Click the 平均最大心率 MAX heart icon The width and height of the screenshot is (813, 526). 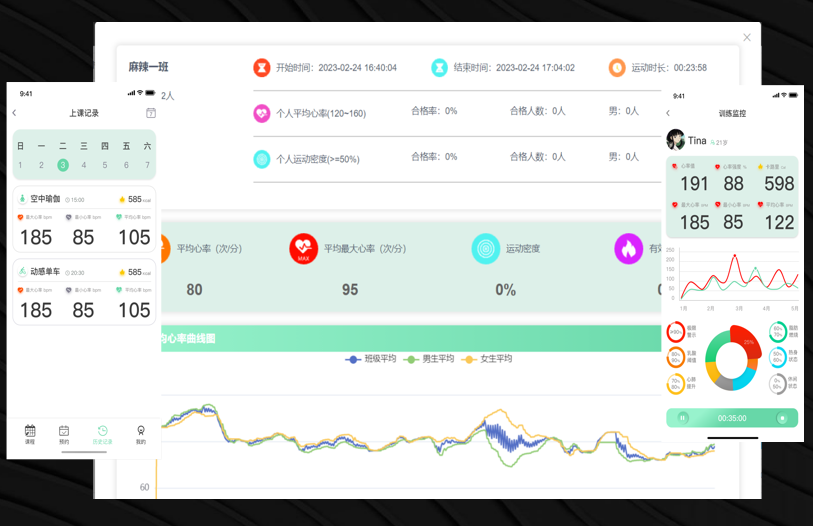pos(303,247)
